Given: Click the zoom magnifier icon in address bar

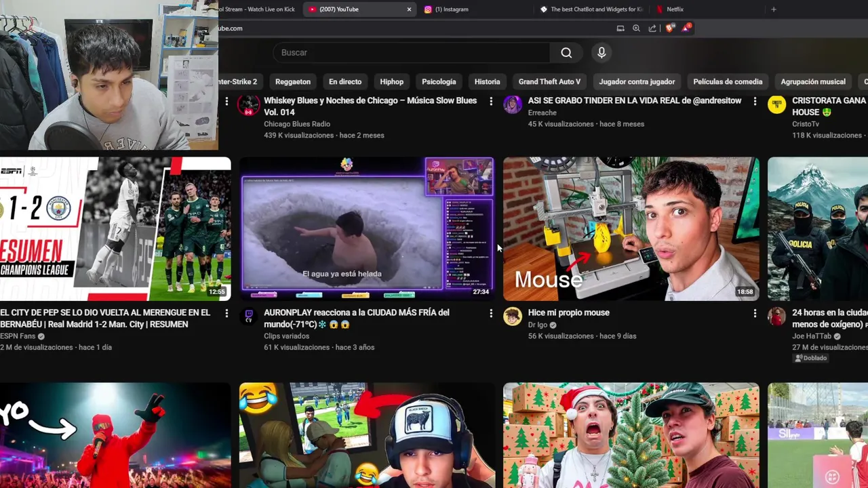Looking at the screenshot, I should click(636, 28).
